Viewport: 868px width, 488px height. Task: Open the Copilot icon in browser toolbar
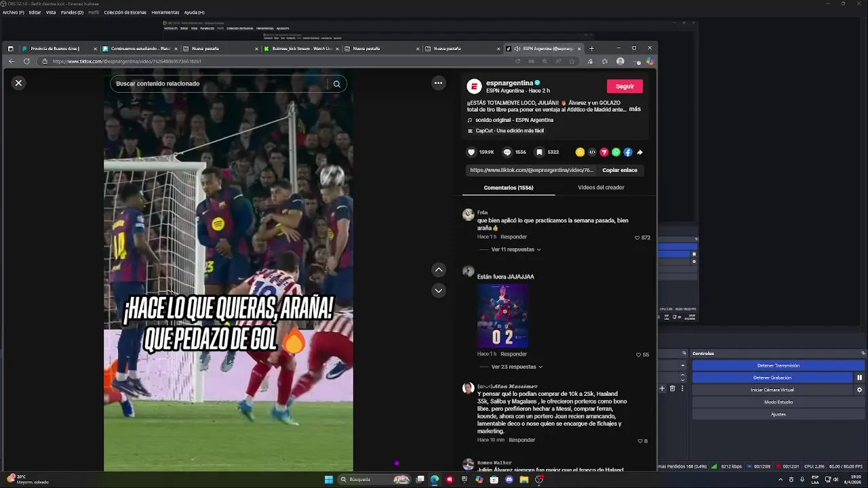tap(650, 61)
